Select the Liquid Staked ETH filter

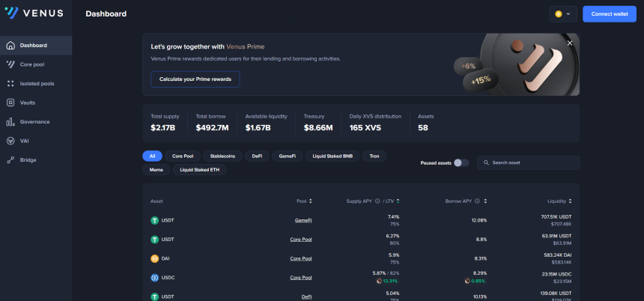(200, 170)
